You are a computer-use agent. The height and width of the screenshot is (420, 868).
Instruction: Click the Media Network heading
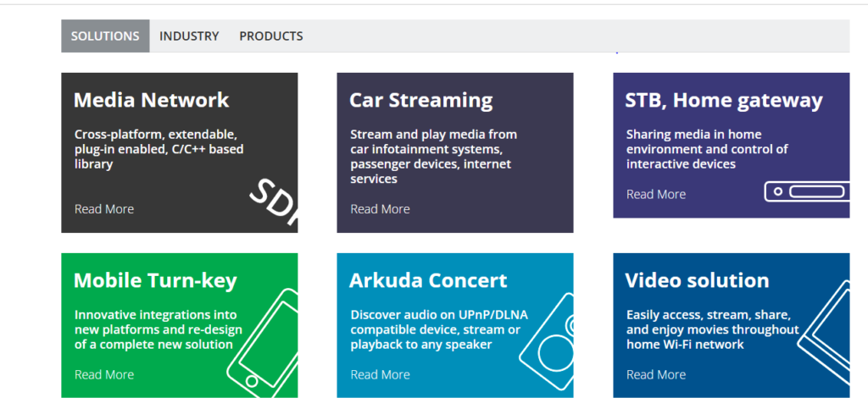pos(151,100)
